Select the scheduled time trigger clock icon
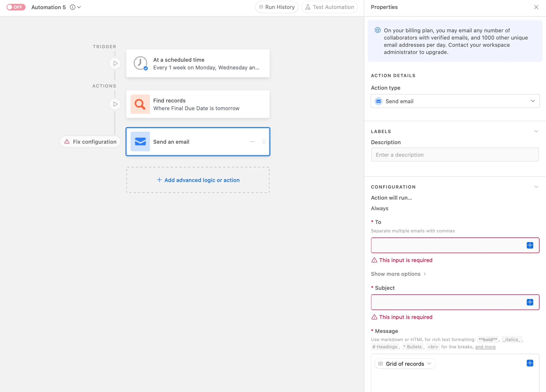Screen dimensions: 546x392 (140, 63)
